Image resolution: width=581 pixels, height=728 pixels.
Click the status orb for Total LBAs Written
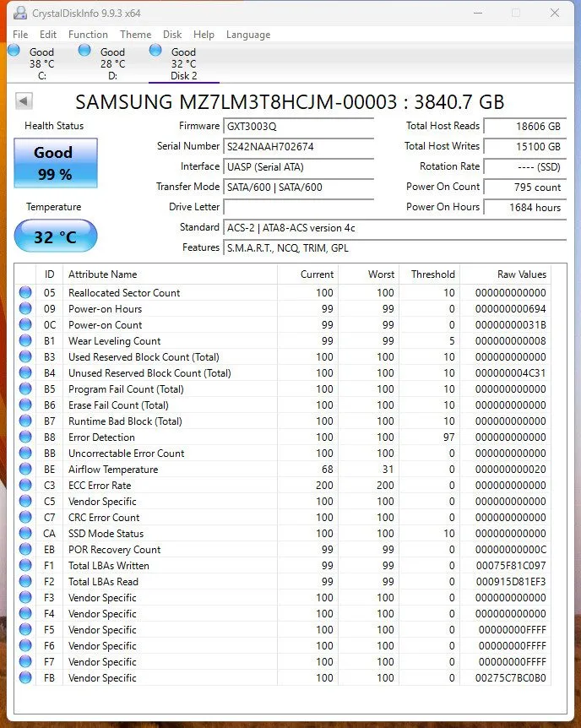(25, 566)
